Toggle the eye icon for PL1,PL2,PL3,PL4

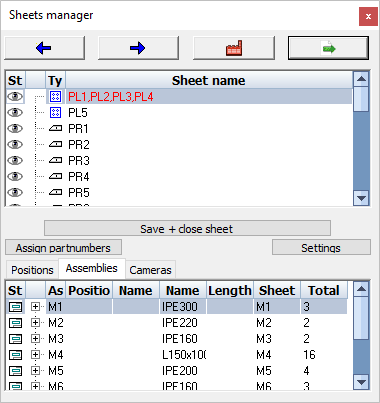click(x=15, y=97)
